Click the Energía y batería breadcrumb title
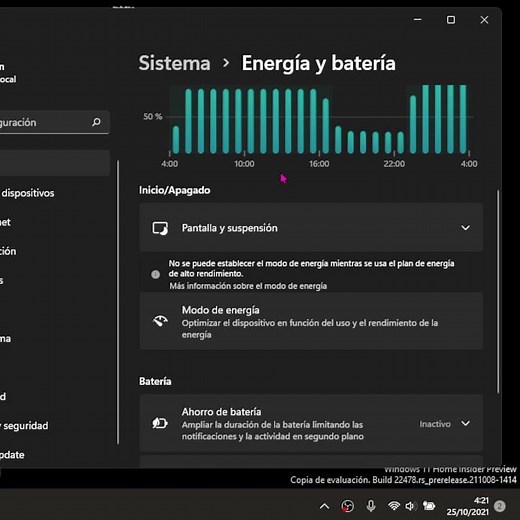Screen dimensions: 520x520 (x=318, y=63)
